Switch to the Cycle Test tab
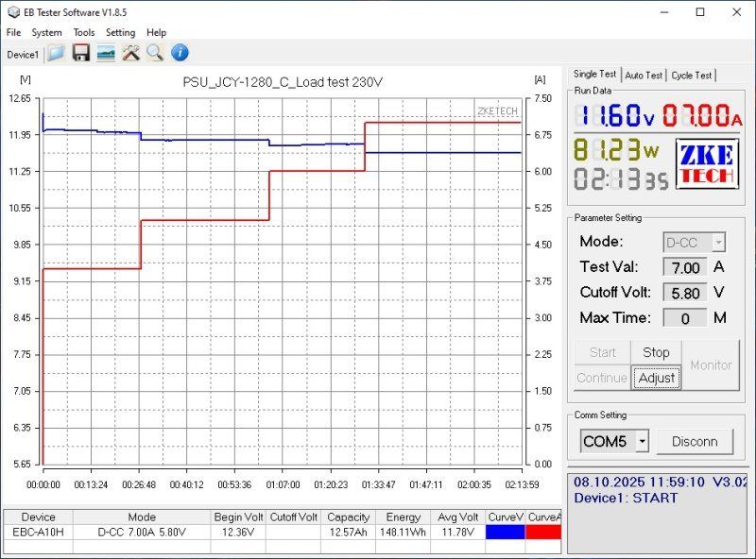 [x=692, y=76]
